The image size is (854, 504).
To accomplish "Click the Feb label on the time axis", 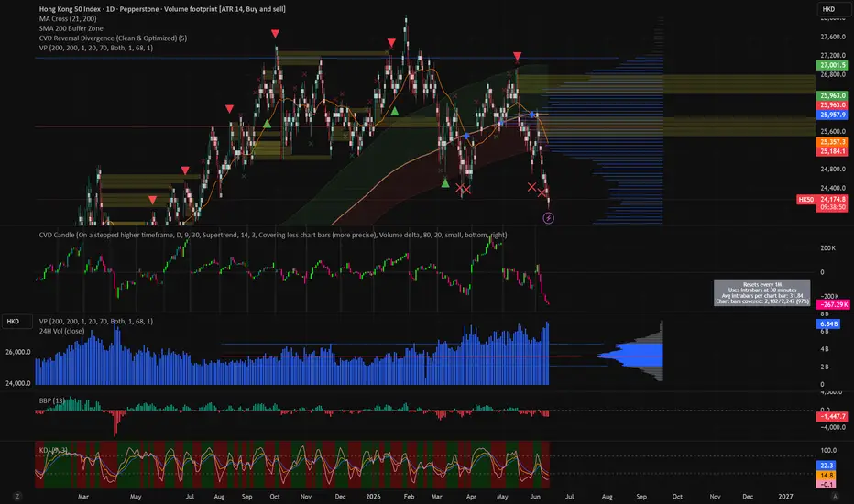I will point(409,497).
